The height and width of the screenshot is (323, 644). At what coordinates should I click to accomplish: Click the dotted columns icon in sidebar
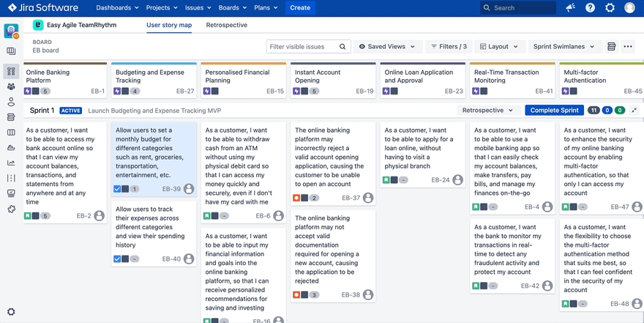tap(11, 178)
